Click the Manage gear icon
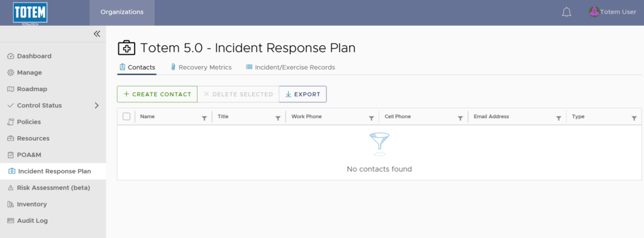 (x=11, y=73)
